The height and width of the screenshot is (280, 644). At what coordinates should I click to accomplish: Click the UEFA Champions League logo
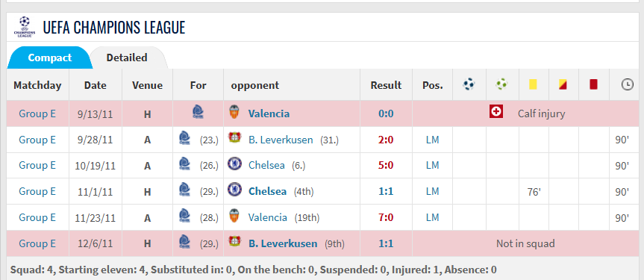click(25, 27)
